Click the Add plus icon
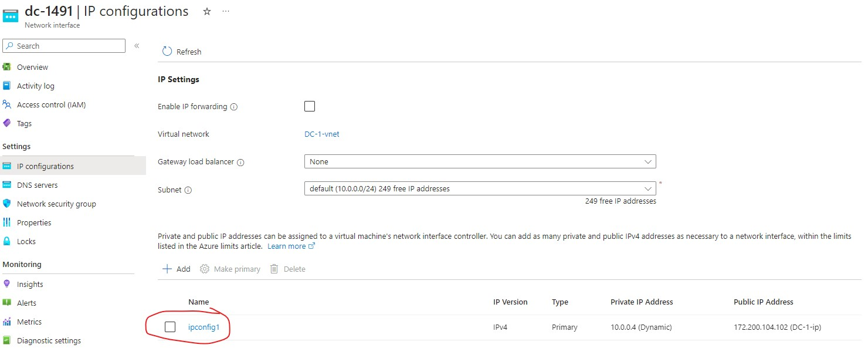This screenshot has width=868, height=348. tap(167, 269)
